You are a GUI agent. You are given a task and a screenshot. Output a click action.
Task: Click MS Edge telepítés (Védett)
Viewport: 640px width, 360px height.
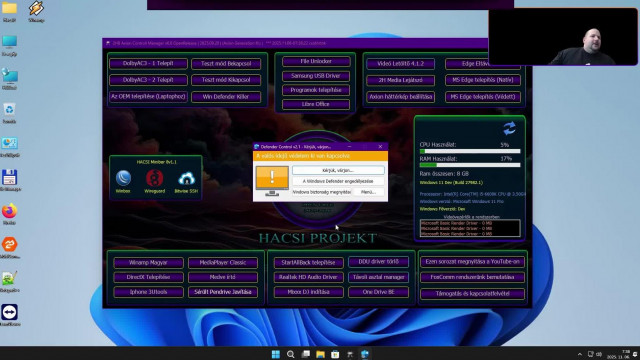coord(483,97)
